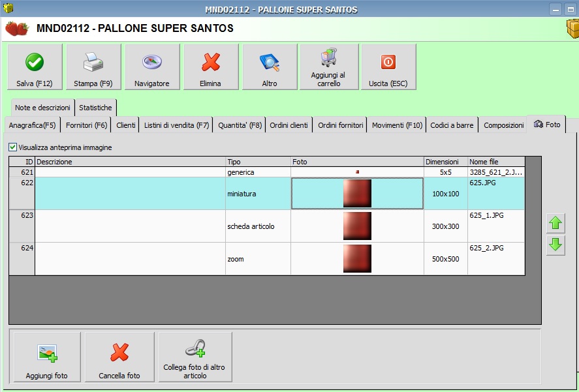Click the 'zoom' type cell
Viewport: 579px width, 392px height.
pos(258,259)
